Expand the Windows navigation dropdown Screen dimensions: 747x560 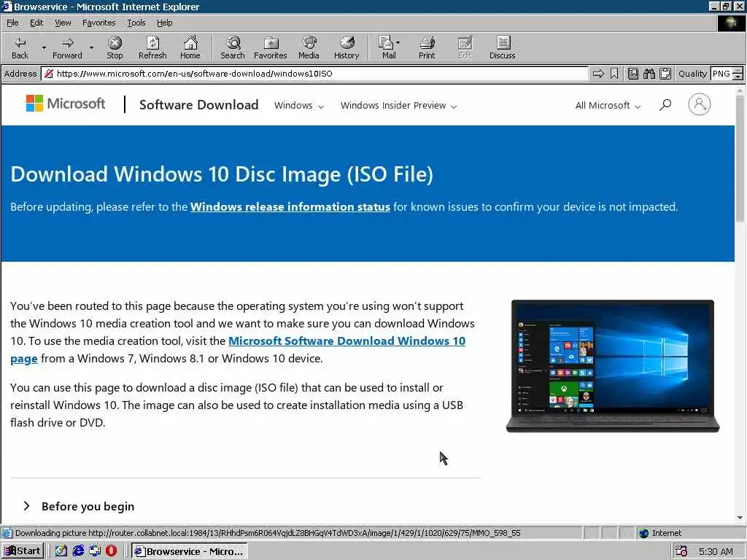298,105
